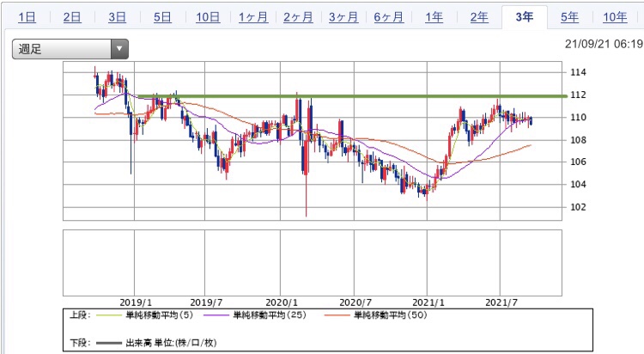The width and height of the screenshot is (644, 354).
Task: Click the 単純移動平均(5) legend entry
Action: point(144,315)
